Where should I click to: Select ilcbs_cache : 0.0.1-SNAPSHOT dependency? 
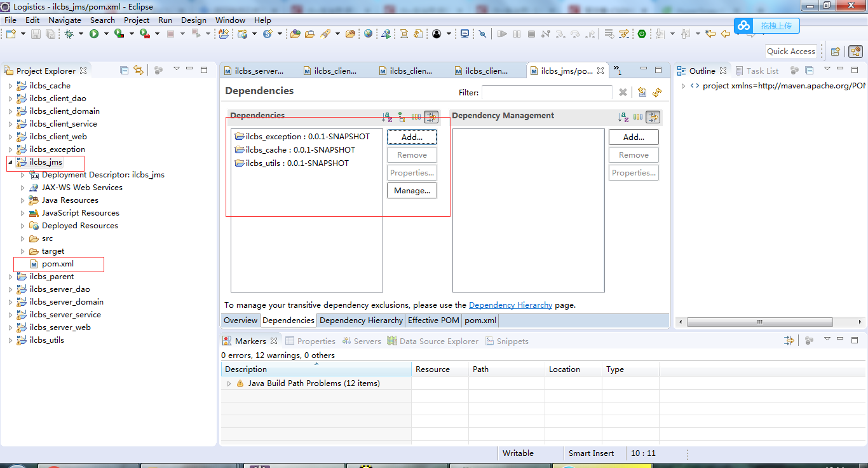click(x=295, y=150)
